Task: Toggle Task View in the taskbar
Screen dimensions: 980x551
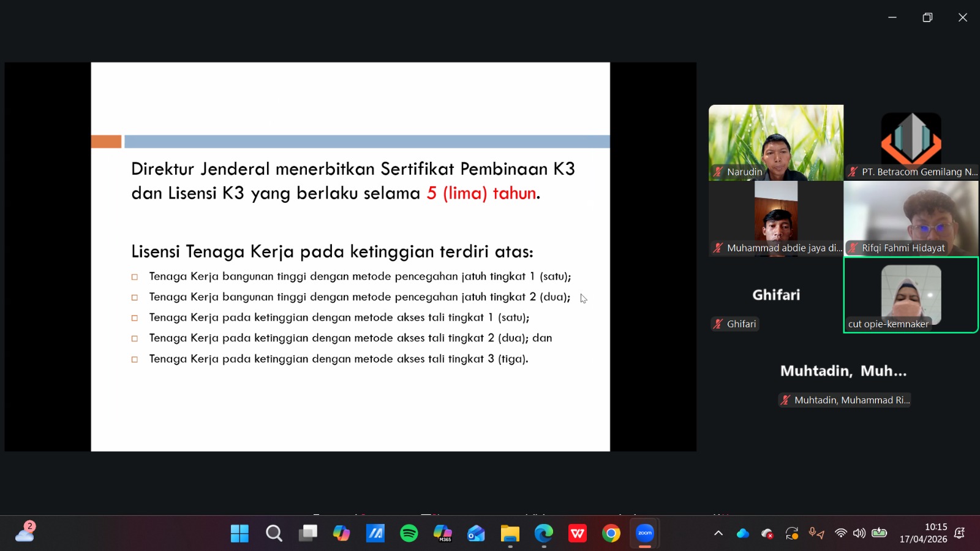Action: click(x=307, y=533)
